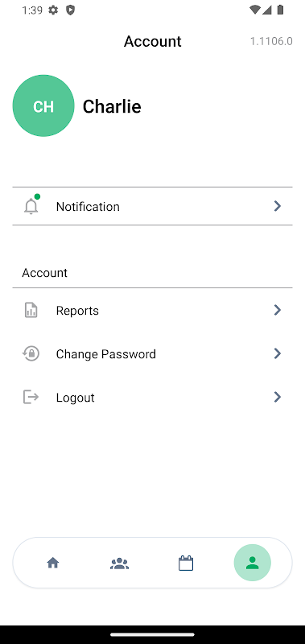Select the Change Password label
This screenshot has width=305, height=644.
[106, 354]
